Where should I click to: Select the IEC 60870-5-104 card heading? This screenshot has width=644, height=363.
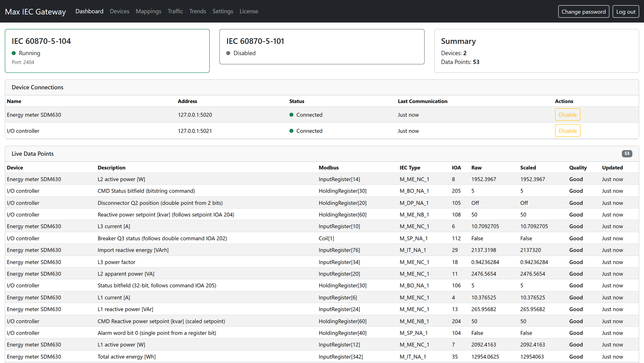point(41,41)
